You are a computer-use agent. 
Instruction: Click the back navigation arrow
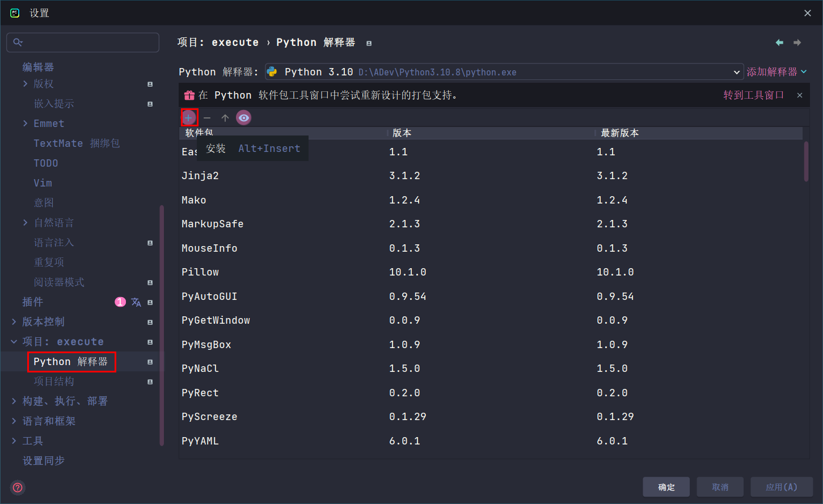[x=779, y=42]
